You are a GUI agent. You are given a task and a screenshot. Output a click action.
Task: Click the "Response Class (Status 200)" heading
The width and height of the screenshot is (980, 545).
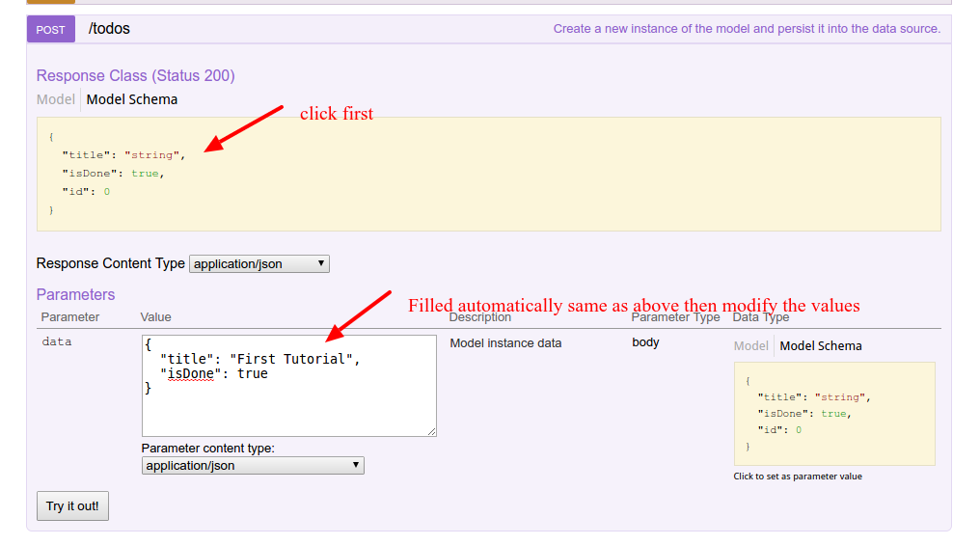pyautogui.click(x=135, y=75)
